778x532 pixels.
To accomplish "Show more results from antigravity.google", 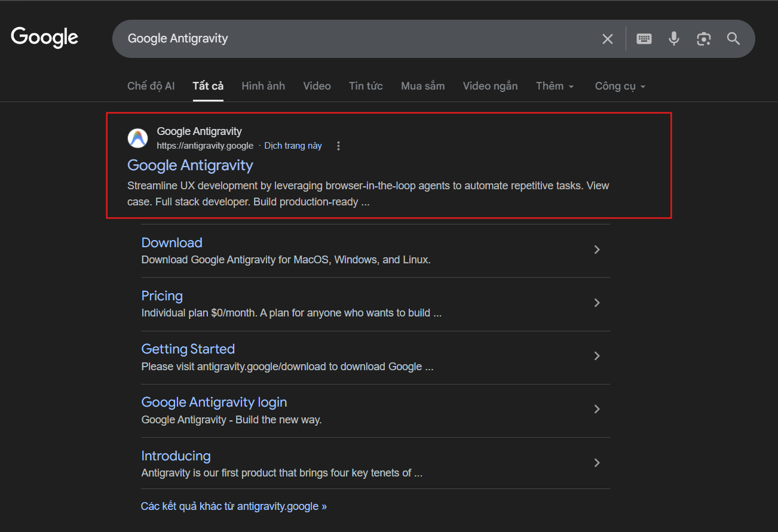I will point(234,506).
